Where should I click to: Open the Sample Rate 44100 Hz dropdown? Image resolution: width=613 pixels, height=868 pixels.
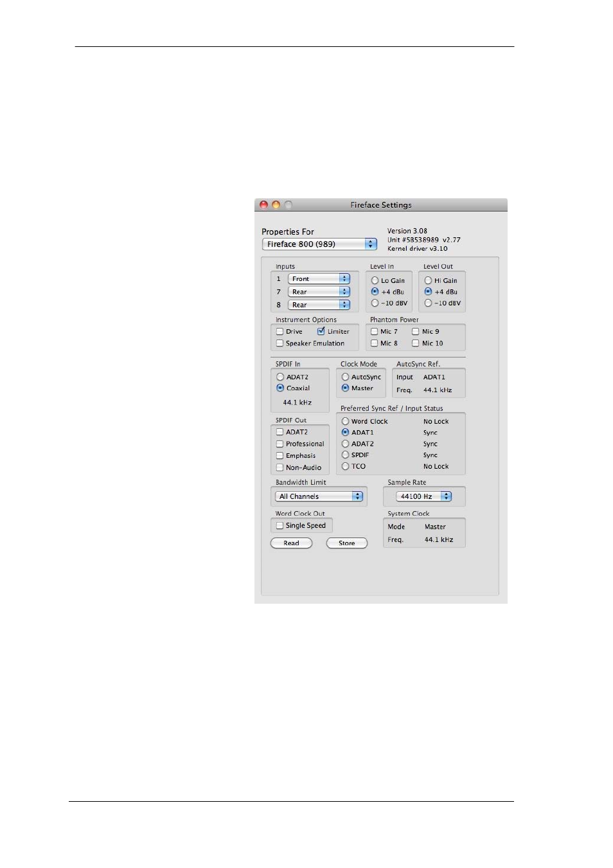click(x=424, y=496)
